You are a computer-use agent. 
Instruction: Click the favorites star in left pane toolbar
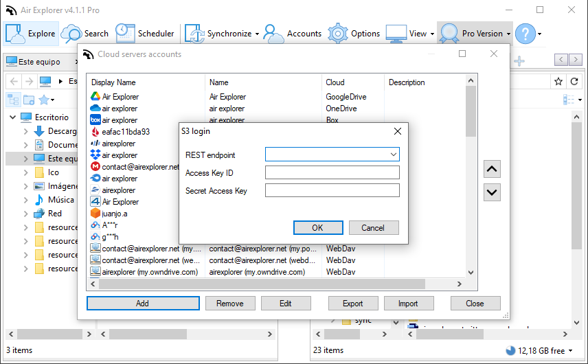point(44,100)
